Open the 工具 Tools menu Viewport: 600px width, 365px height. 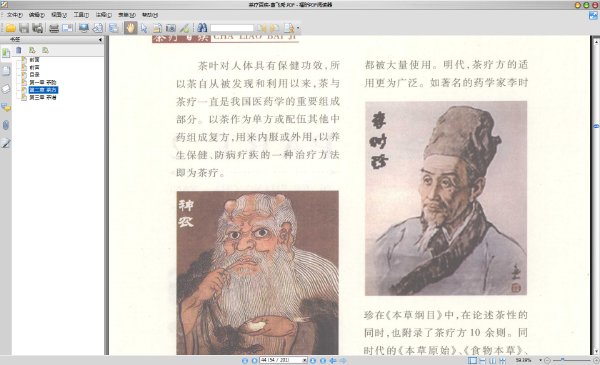pos(81,15)
